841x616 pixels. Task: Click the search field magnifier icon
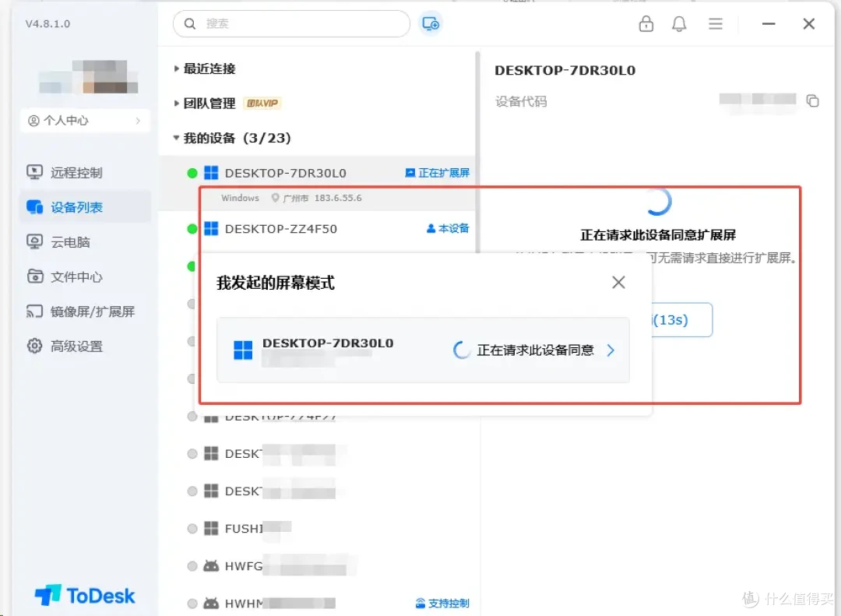(x=190, y=23)
